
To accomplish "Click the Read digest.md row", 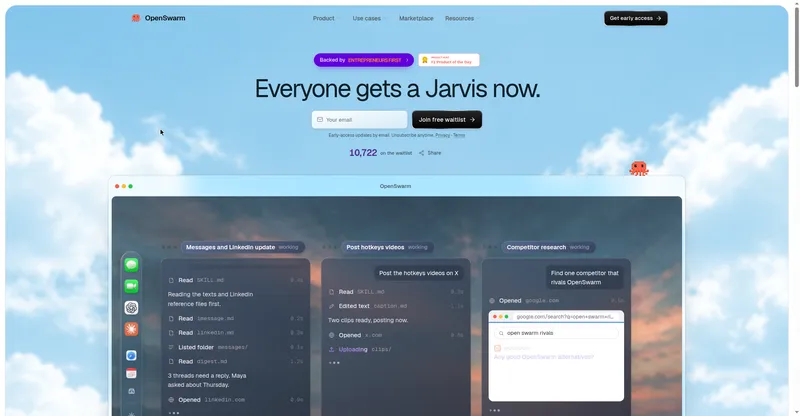I will pos(236,361).
